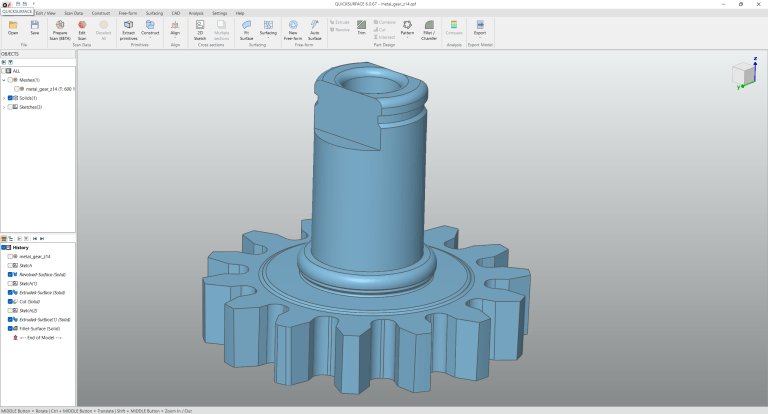Click quick-access save icon in title bar

point(18,4)
